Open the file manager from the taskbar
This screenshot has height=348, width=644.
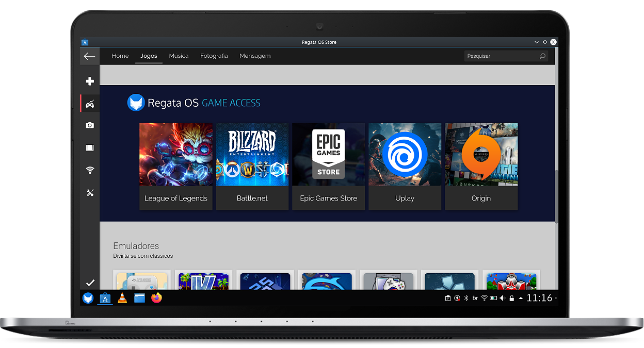[139, 298]
